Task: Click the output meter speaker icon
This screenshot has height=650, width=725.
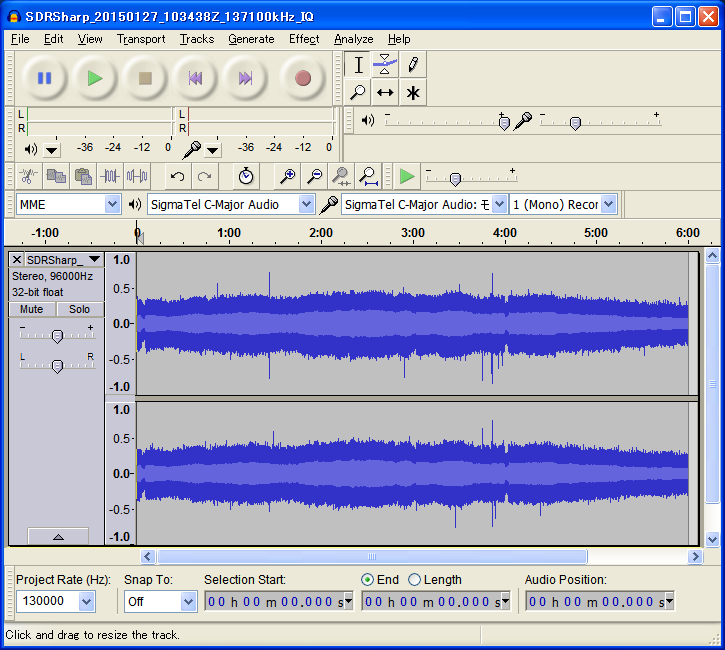Action: pos(31,149)
